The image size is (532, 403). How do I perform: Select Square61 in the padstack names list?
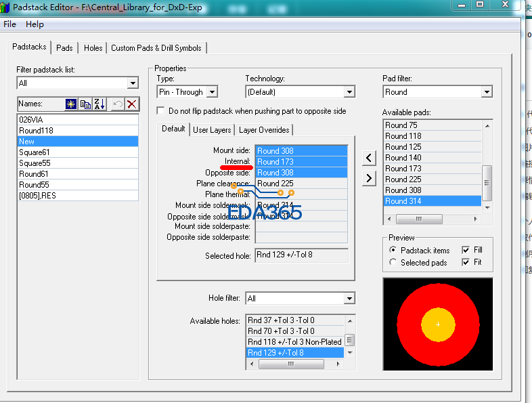point(35,152)
